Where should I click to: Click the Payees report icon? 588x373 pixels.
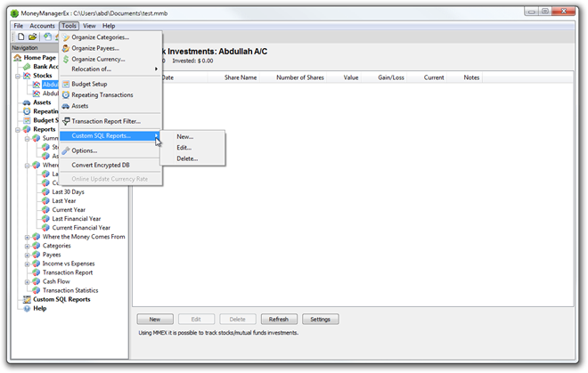[x=37, y=255]
